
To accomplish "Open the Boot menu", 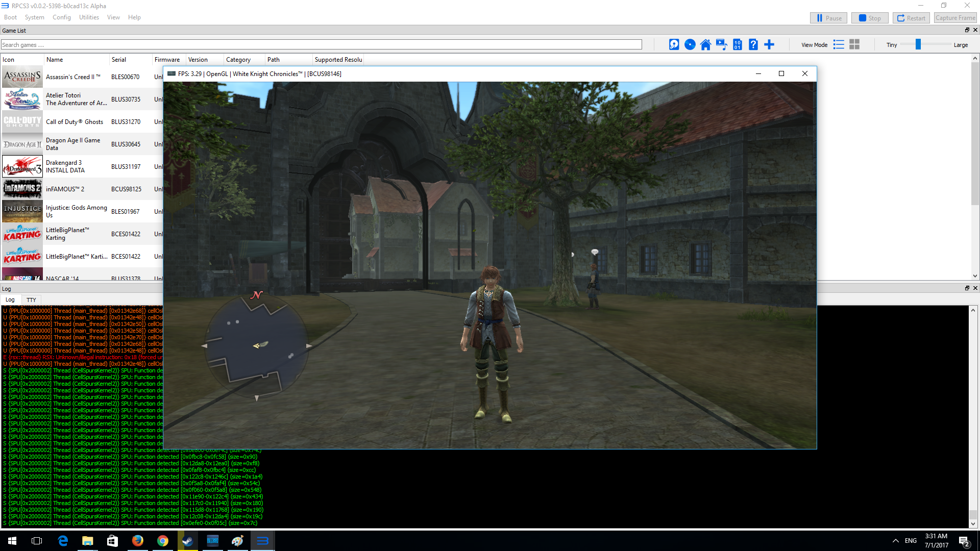I will (10, 17).
